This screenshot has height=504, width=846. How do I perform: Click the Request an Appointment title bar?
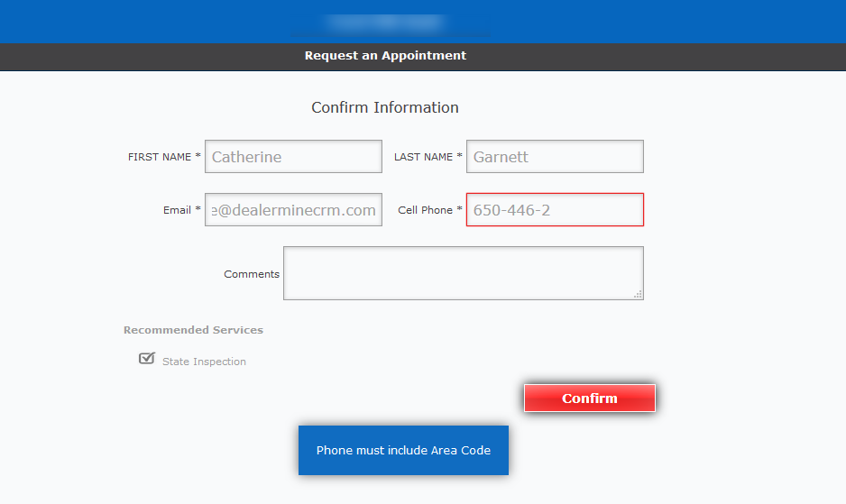click(385, 56)
